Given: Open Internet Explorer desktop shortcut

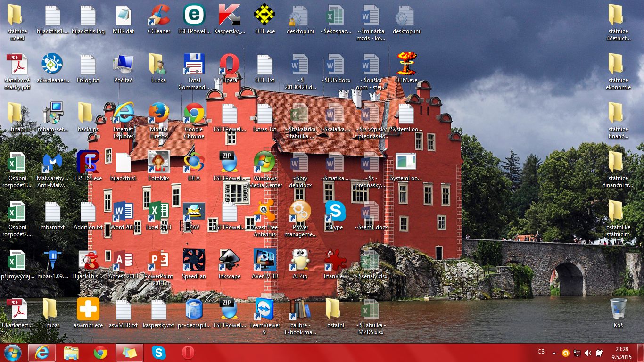Looking at the screenshot, I should pyautogui.click(x=123, y=121).
